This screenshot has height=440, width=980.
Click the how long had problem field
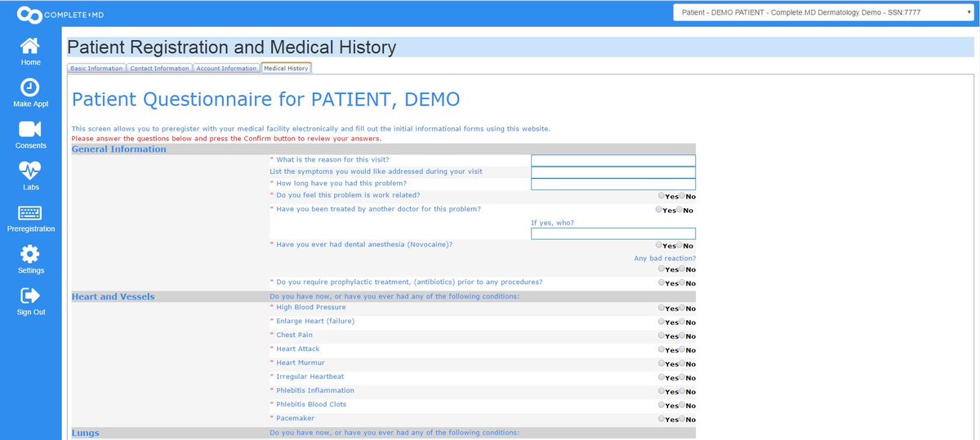(x=613, y=184)
